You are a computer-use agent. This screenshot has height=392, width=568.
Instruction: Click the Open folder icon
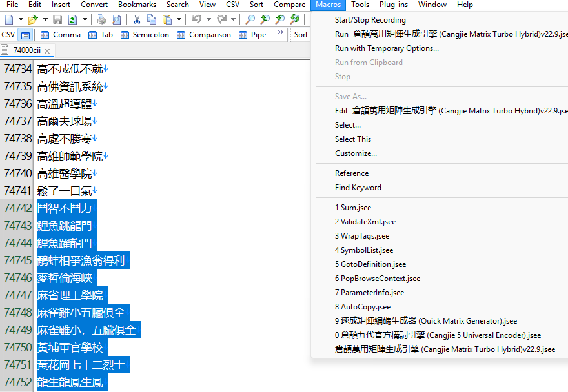(32, 20)
